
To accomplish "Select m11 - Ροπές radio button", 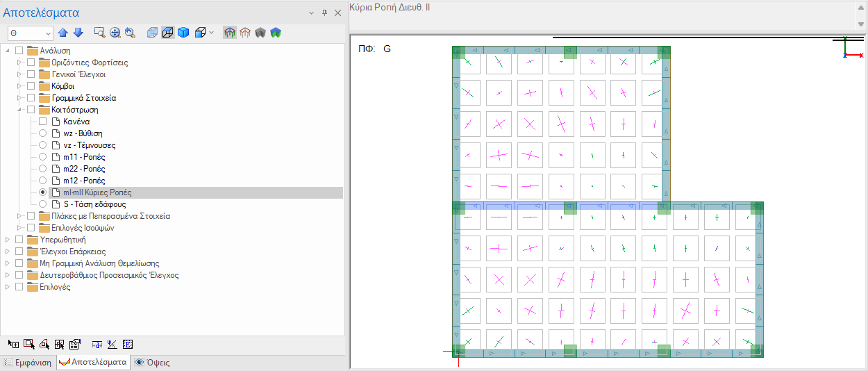I will [x=43, y=157].
